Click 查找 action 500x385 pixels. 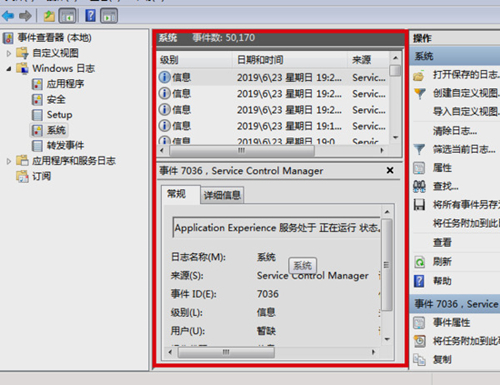click(x=445, y=186)
